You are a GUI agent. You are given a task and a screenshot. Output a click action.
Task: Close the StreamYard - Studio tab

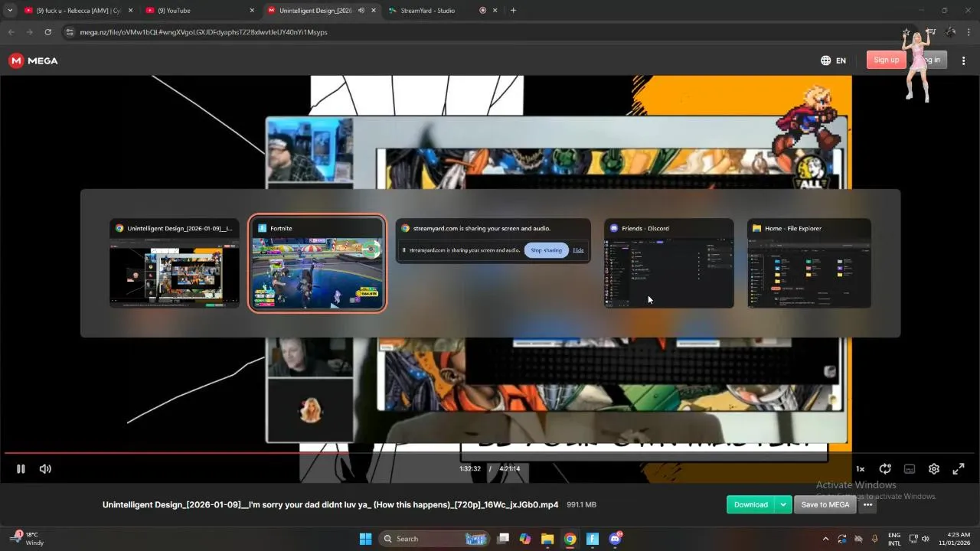[x=495, y=11]
